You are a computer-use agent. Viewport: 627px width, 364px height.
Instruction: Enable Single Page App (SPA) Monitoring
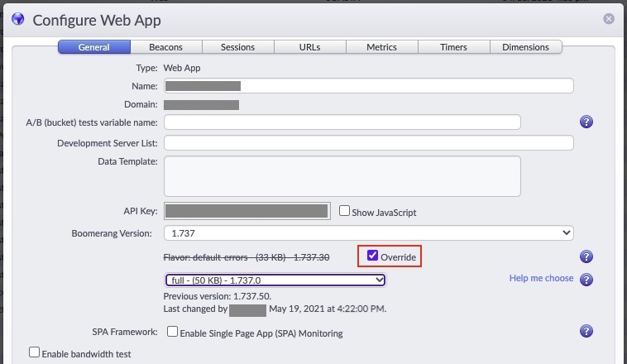point(172,332)
